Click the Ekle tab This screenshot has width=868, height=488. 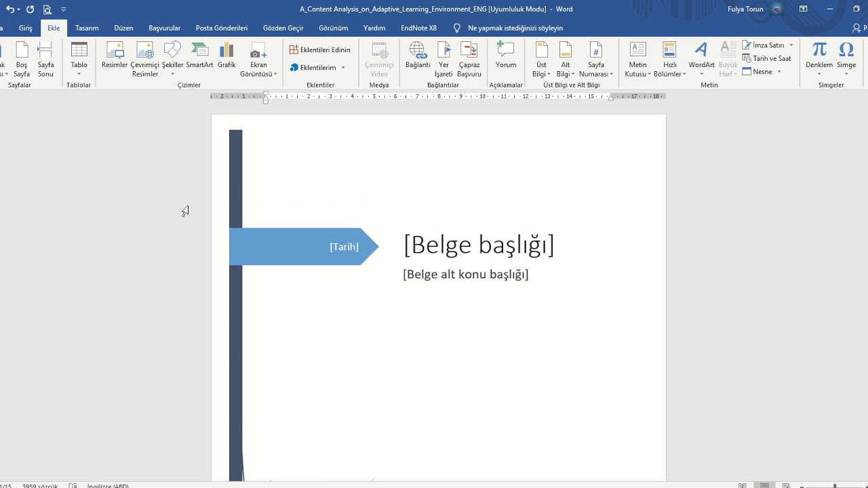click(54, 28)
